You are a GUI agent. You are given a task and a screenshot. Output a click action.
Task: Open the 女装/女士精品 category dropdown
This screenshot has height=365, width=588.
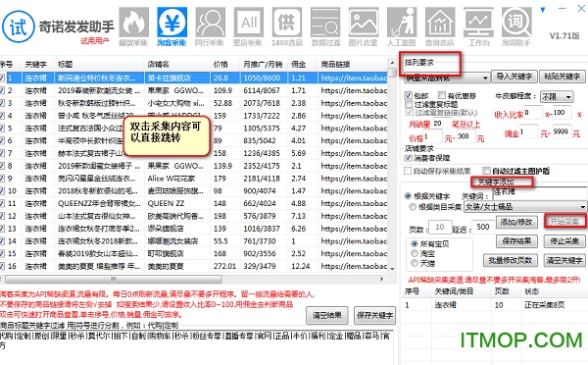(x=525, y=206)
